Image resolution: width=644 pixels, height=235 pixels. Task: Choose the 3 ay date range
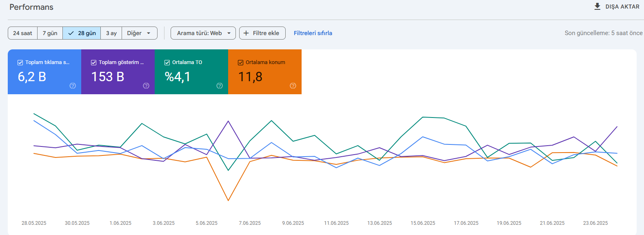[x=111, y=33]
